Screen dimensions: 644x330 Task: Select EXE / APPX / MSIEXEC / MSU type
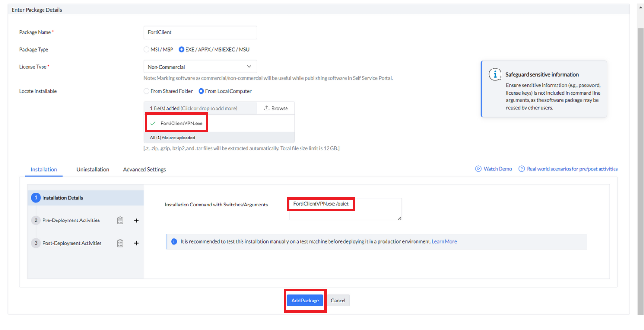pos(182,49)
